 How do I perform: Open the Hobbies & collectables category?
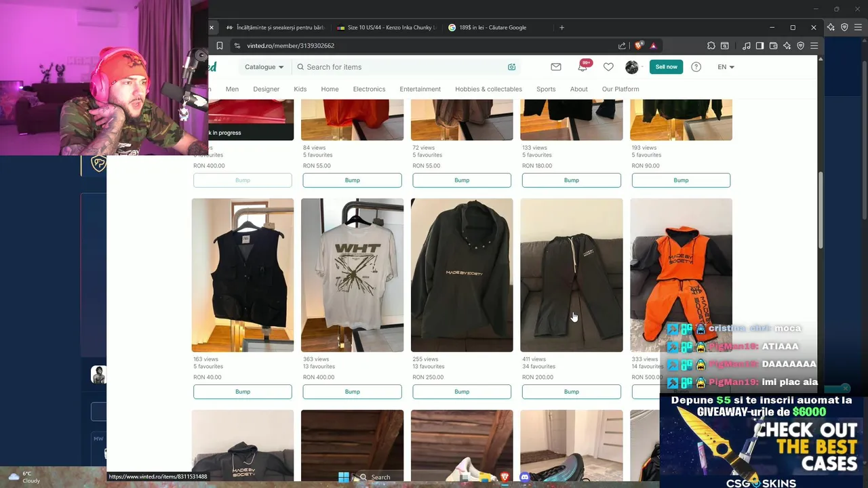tap(488, 89)
